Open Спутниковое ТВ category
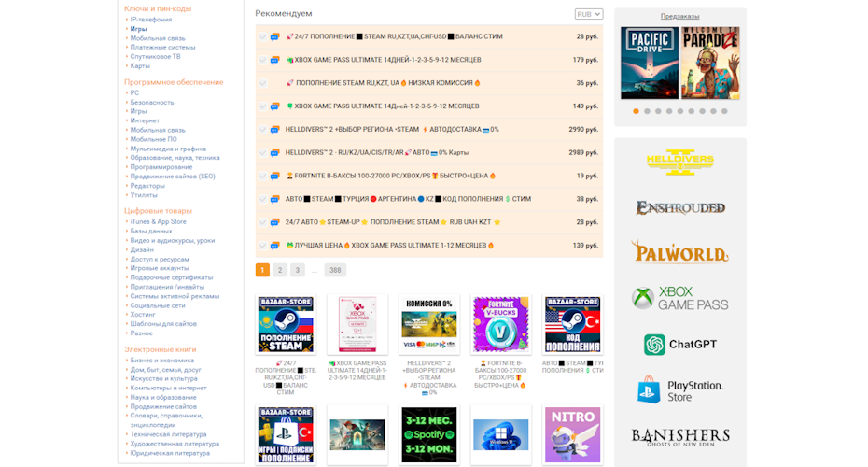868x467 pixels. [156, 56]
